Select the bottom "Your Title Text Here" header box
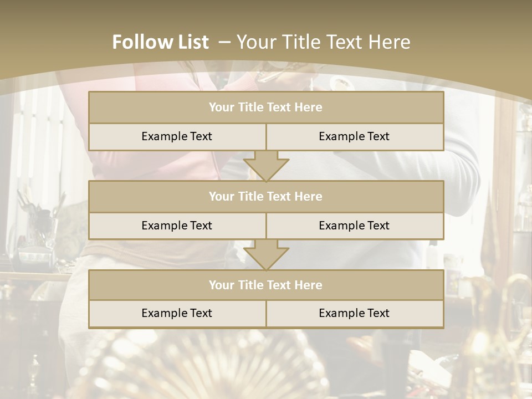Viewport: 532px width, 399px height. click(x=266, y=285)
